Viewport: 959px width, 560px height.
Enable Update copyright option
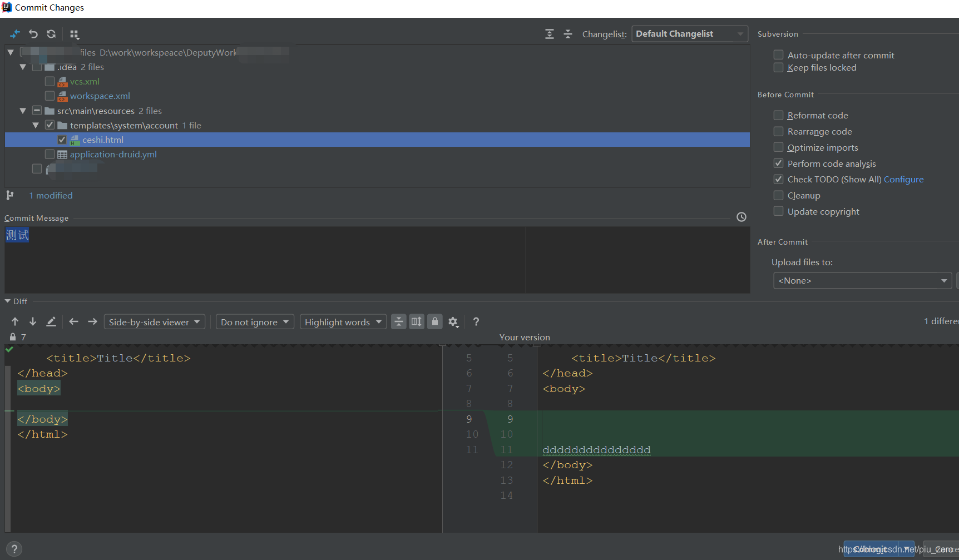779,211
